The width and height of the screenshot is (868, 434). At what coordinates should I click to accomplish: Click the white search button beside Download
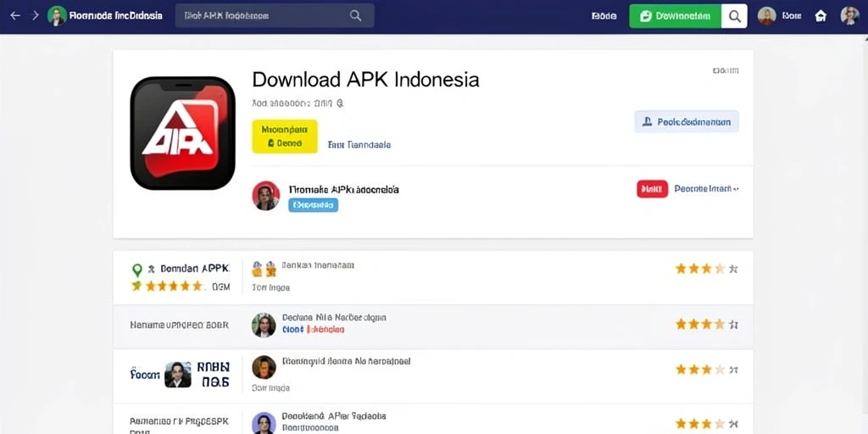(735, 16)
